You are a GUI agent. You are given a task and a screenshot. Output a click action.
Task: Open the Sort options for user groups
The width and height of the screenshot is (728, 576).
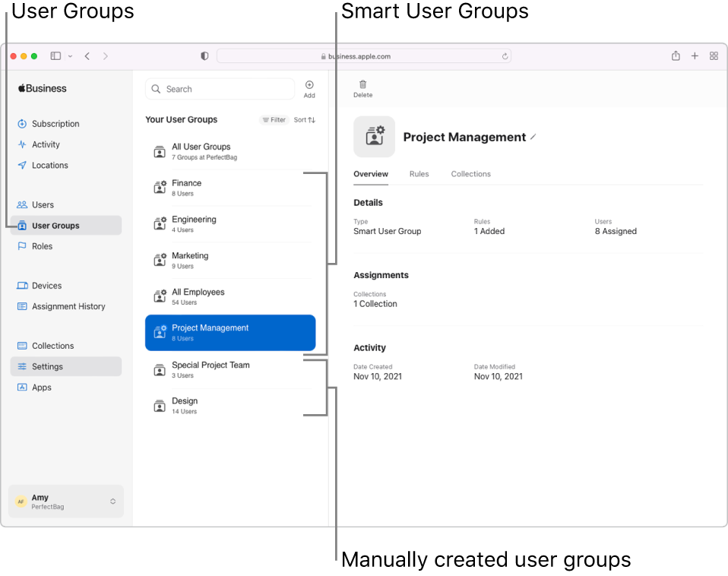303,119
